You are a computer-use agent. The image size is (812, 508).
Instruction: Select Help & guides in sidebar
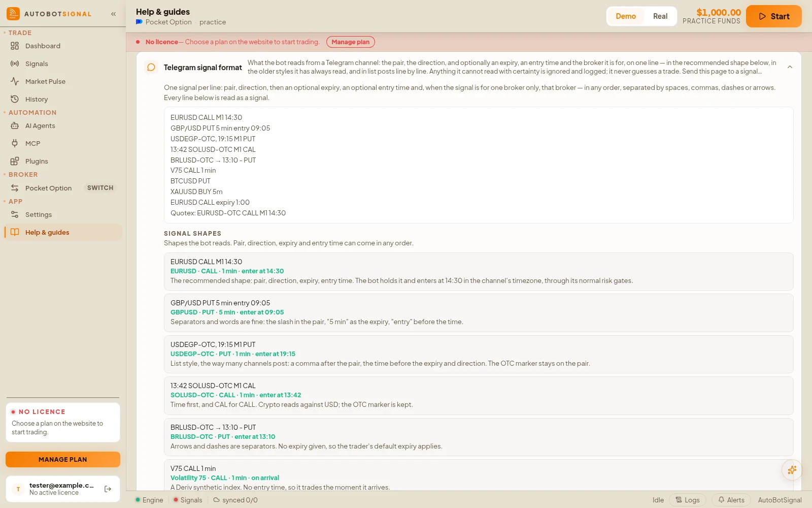(x=63, y=232)
